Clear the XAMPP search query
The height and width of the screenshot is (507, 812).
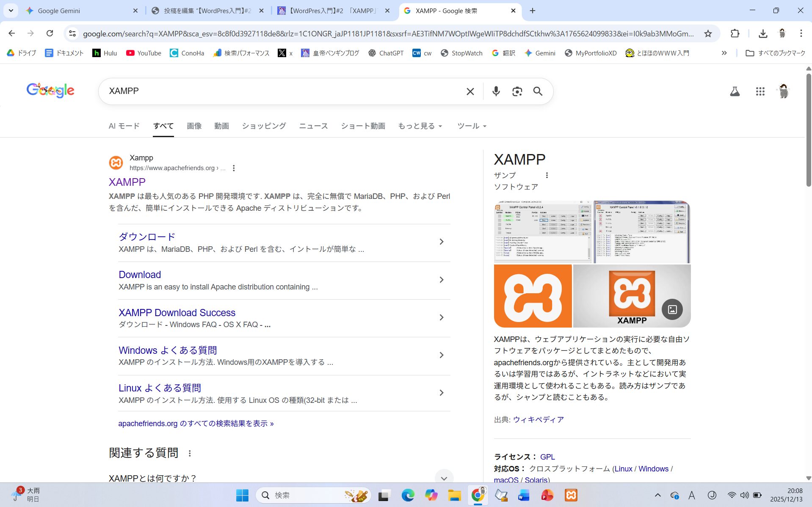tap(470, 91)
